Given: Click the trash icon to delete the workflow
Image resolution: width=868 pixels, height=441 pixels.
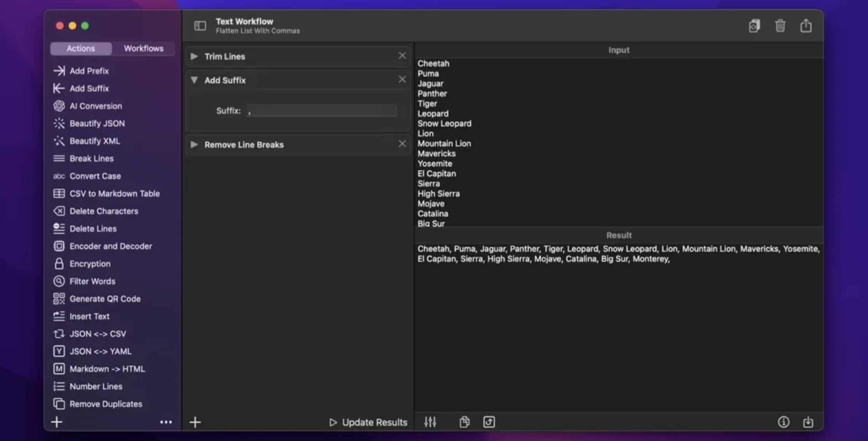Looking at the screenshot, I should (780, 26).
